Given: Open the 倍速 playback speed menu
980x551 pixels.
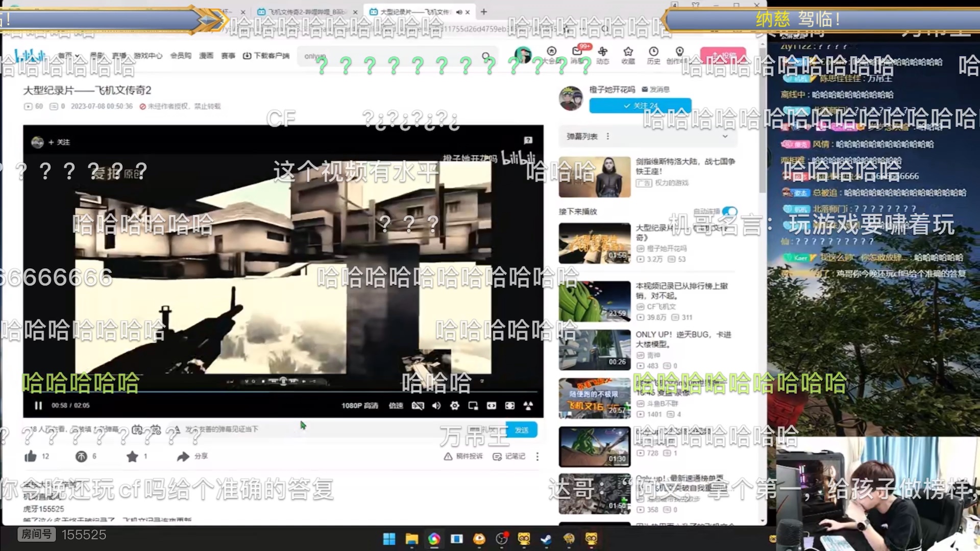Looking at the screenshot, I should tap(396, 406).
